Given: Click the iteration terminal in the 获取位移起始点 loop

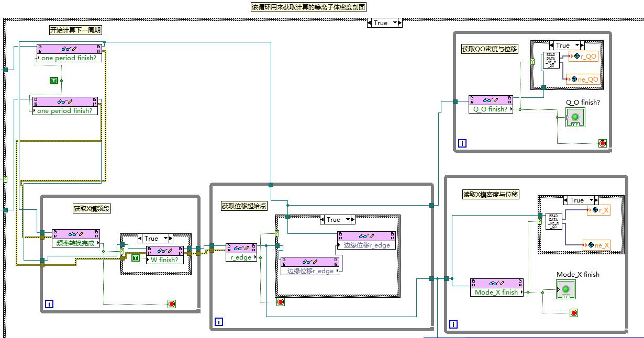Looking at the screenshot, I should (219, 322).
